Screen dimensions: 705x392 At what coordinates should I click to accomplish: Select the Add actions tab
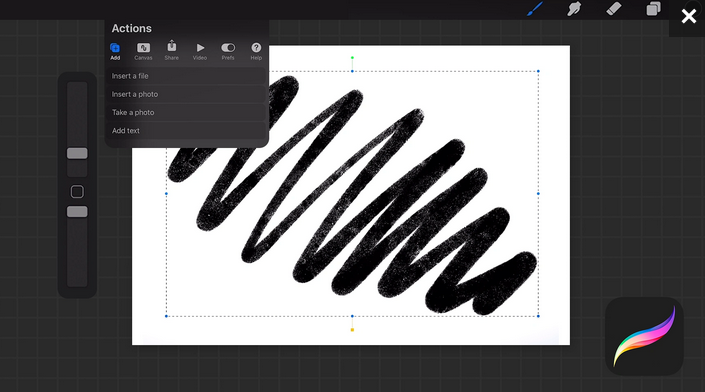[115, 51]
